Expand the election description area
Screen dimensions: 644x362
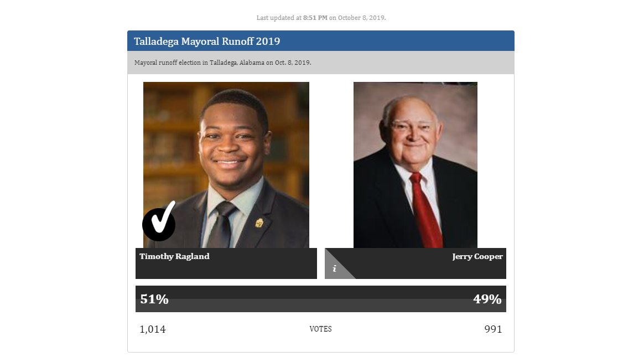[x=321, y=63]
